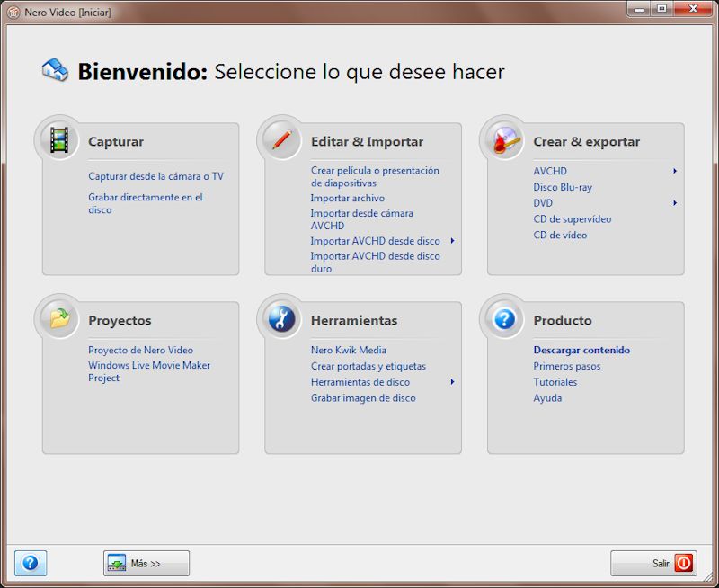Select Importar AVCHD desde disco duro
The height and width of the screenshot is (588, 719).
tap(375, 262)
